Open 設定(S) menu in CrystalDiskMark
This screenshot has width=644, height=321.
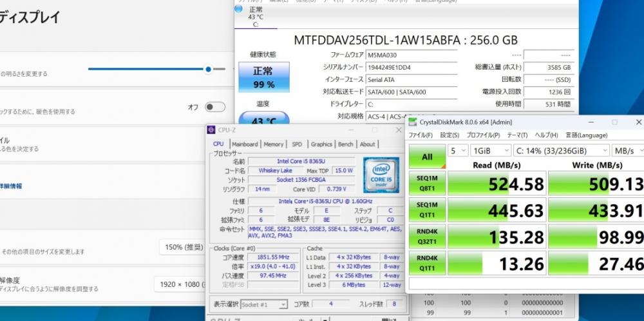[x=450, y=135]
